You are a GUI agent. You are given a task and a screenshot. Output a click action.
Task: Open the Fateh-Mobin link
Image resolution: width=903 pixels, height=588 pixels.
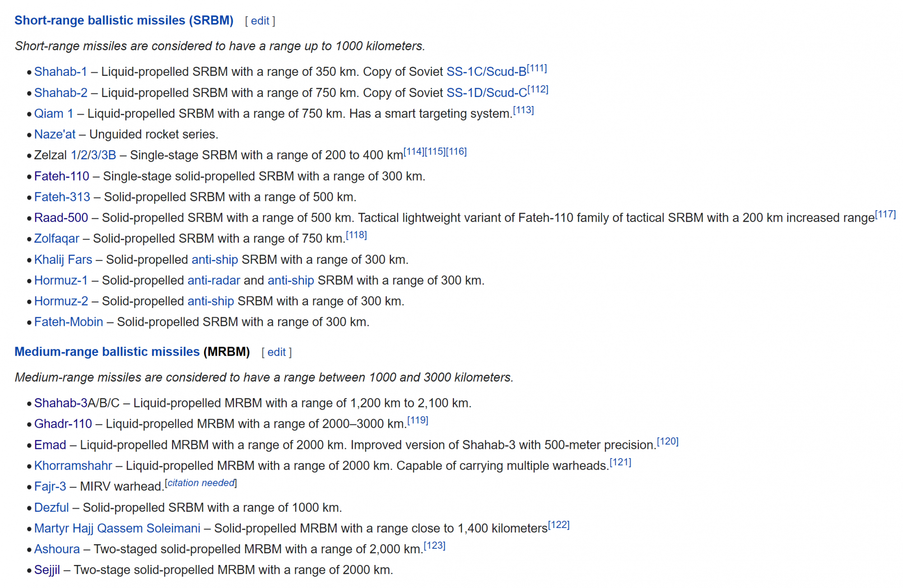[69, 322]
